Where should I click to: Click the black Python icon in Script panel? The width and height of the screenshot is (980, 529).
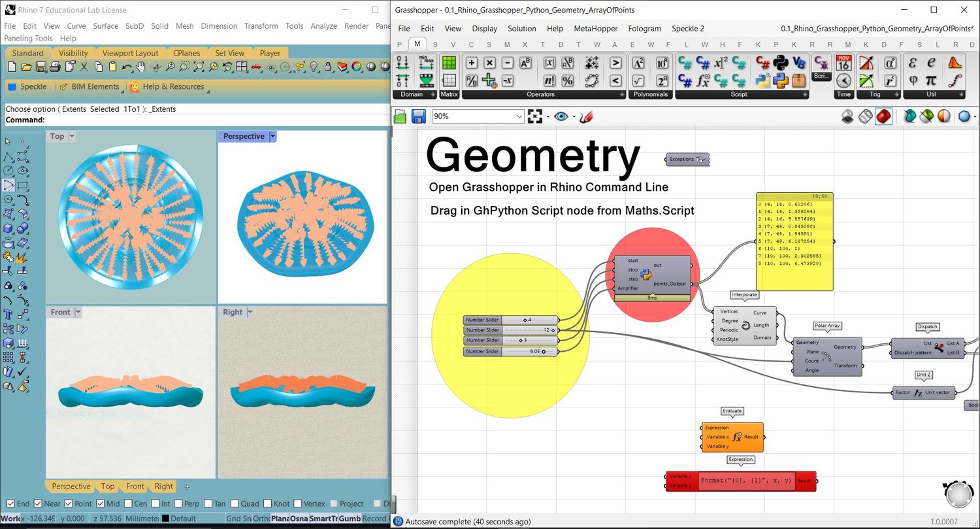(780, 62)
